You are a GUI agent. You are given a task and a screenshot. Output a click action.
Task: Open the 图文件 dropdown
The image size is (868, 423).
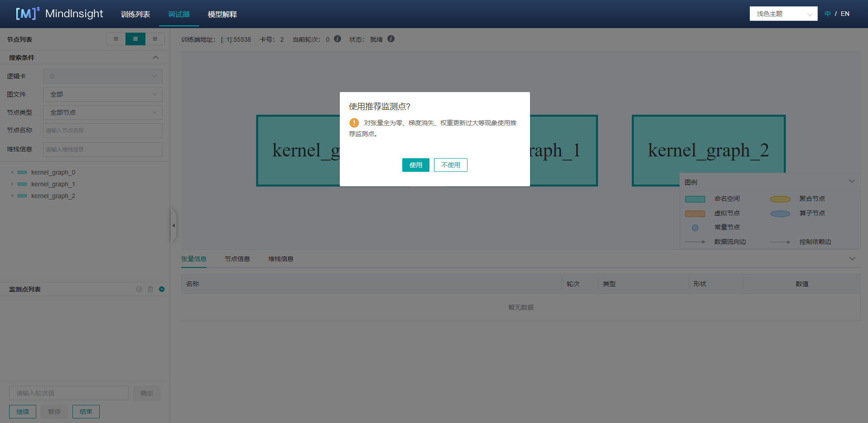point(103,94)
